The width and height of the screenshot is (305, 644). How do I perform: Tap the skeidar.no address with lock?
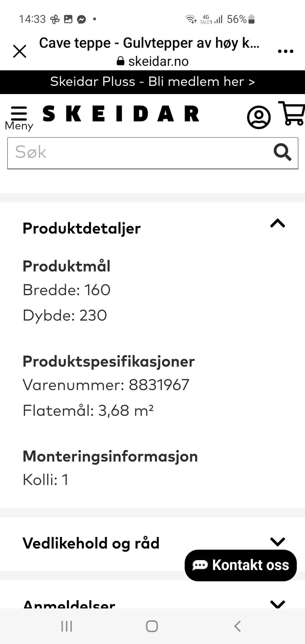(152, 61)
